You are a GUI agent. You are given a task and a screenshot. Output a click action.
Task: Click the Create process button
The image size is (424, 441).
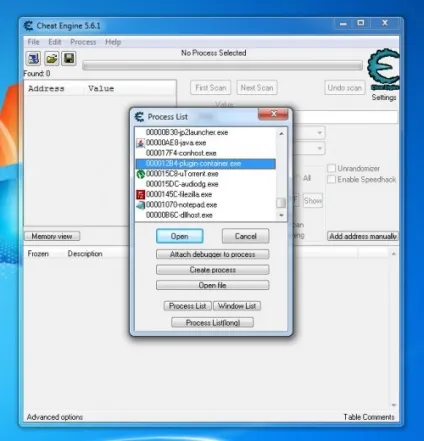pos(213,270)
